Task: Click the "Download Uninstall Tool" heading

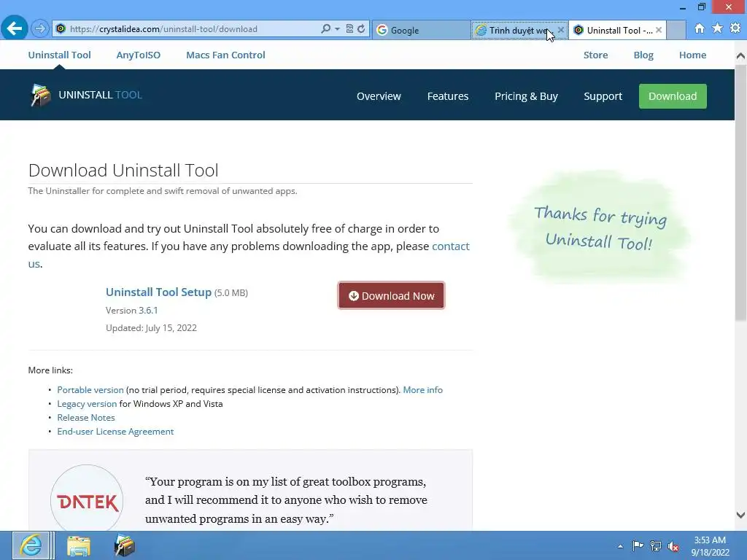Action: 123,171
